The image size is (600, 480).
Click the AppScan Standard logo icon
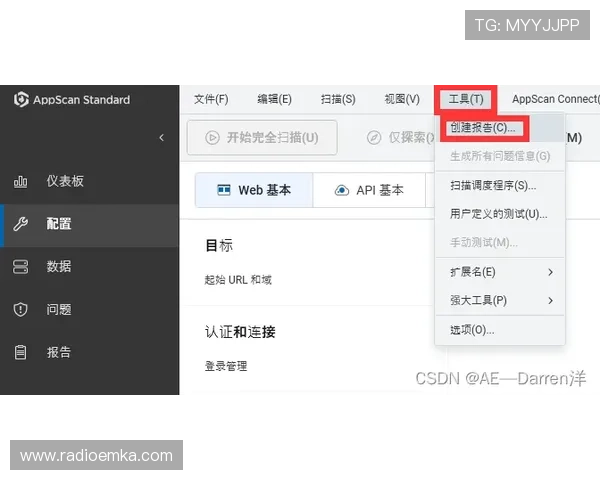click(x=21, y=100)
